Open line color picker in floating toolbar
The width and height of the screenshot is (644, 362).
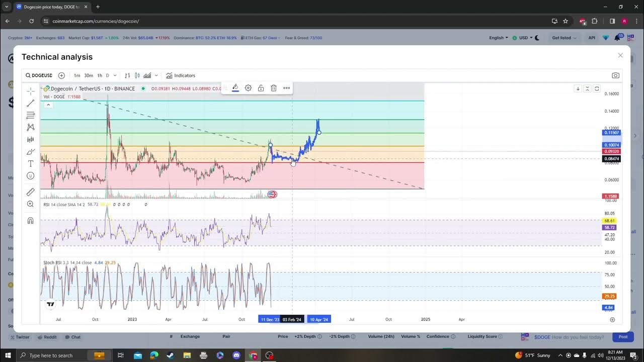(235, 88)
